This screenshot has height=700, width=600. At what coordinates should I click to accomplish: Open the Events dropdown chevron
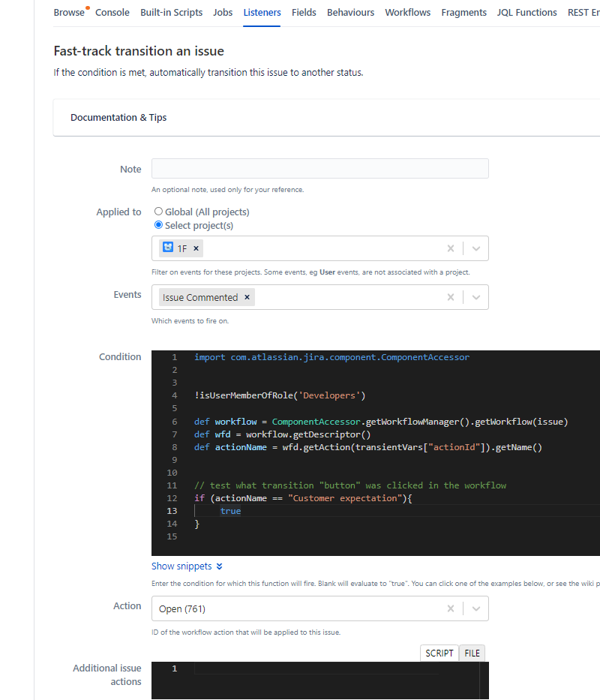[476, 297]
